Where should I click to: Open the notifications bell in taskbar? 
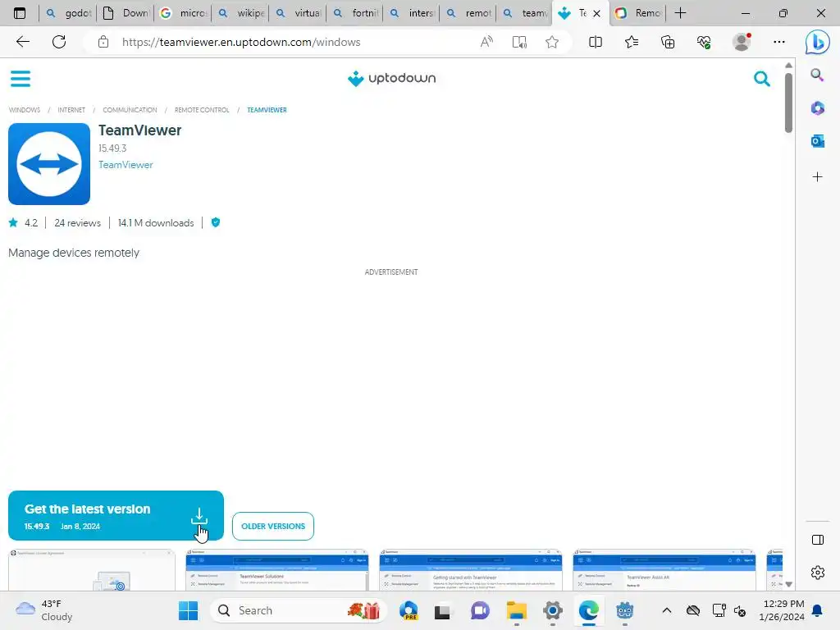(x=818, y=610)
